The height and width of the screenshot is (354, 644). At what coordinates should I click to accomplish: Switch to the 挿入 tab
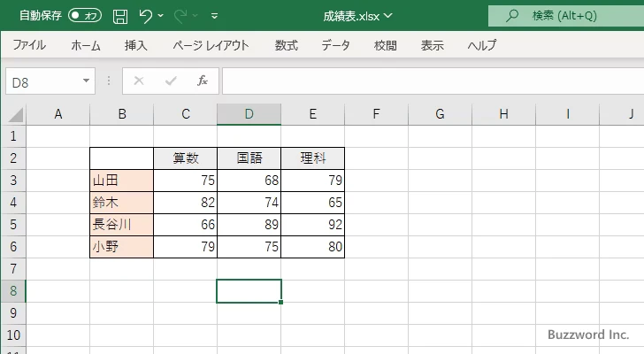pos(136,45)
